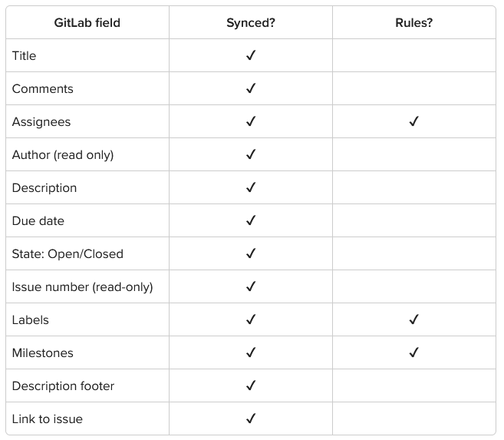504x440 pixels.
Task: Click the Synced checkmark for Labels
Action: click(x=251, y=319)
